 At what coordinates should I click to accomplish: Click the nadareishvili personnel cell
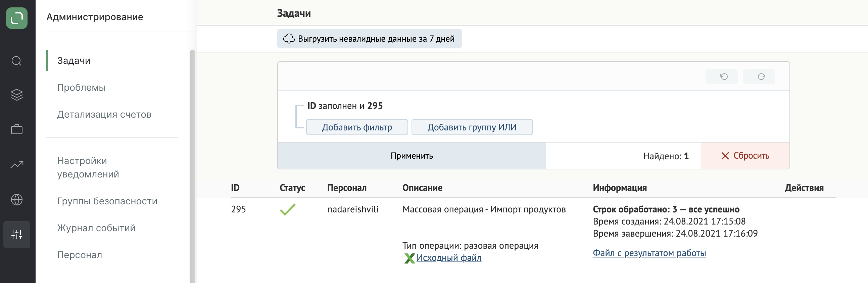pyautogui.click(x=353, y=209)
